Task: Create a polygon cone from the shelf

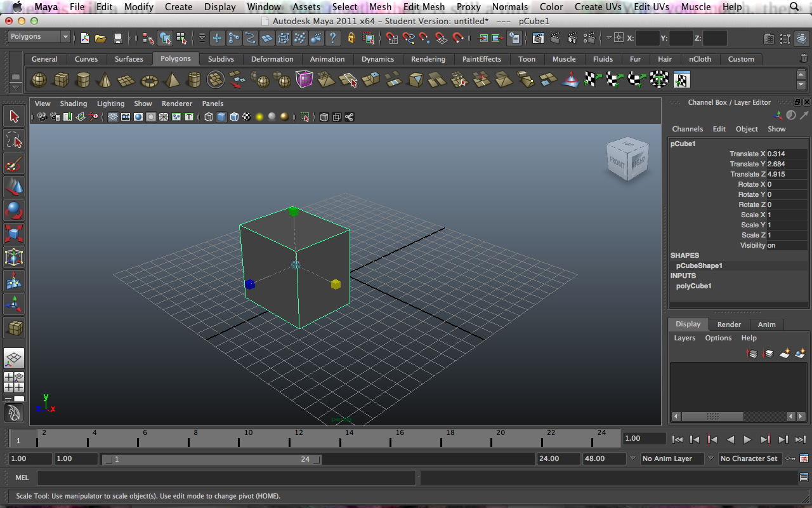Action: point(105,81)
